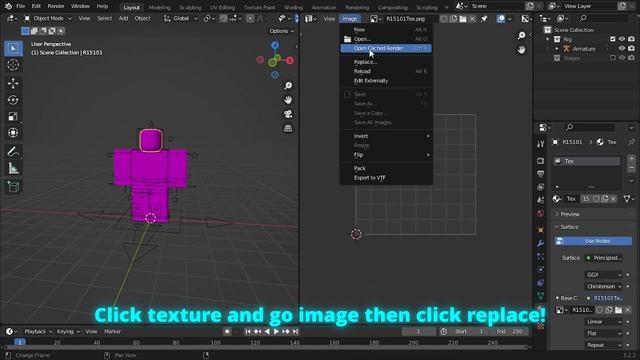The width and height of the screenshot is (640, 360).
Task: Disable Rig collection render camera icon
Action: (x=631, y=39)
